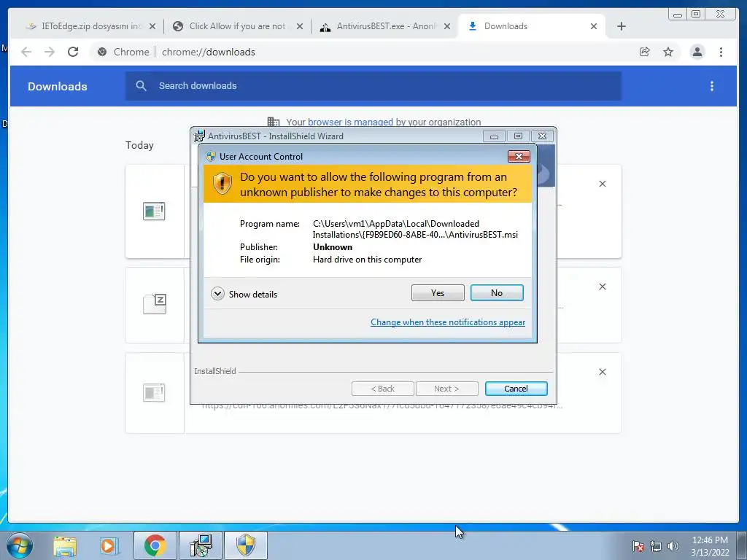Open network icon in system tray
The image size is (747, 560).
click(656, 546)
